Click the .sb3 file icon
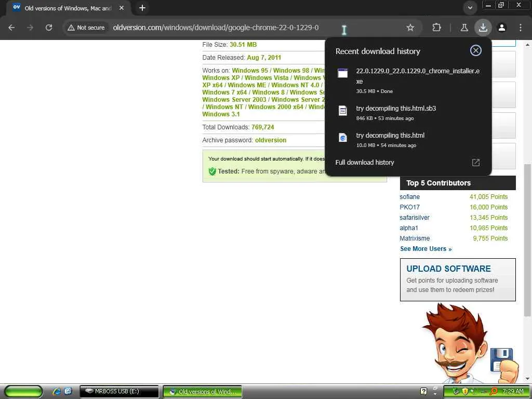532x399 pixels. point(343,111)
